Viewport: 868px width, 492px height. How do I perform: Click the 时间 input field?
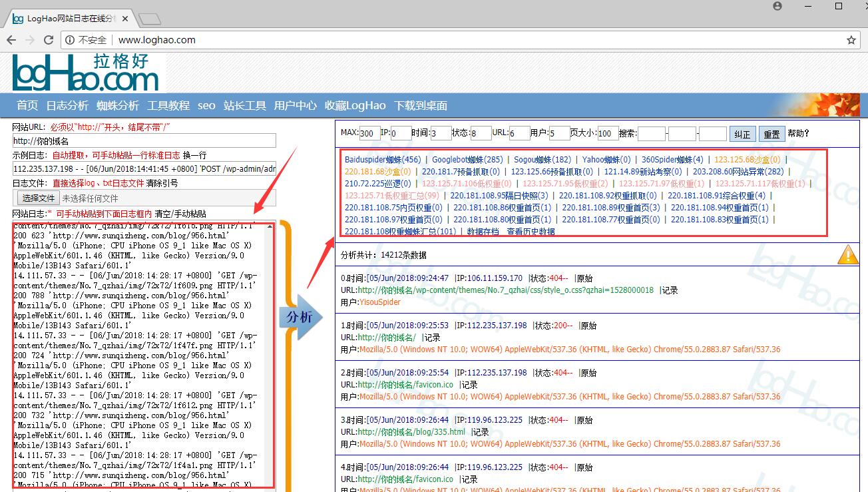click(x=441, y=133)
